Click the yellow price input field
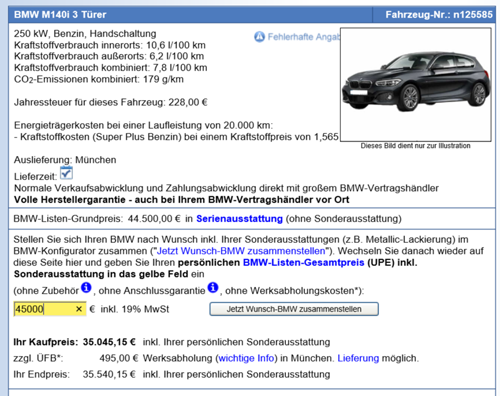This screenshot has height=396, width=500. (50, 309)
